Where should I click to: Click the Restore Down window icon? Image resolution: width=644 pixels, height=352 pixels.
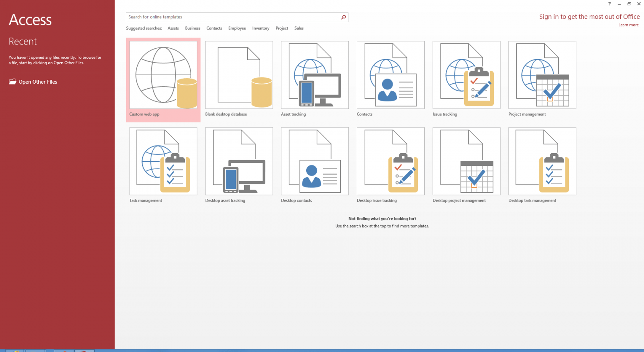629,4
